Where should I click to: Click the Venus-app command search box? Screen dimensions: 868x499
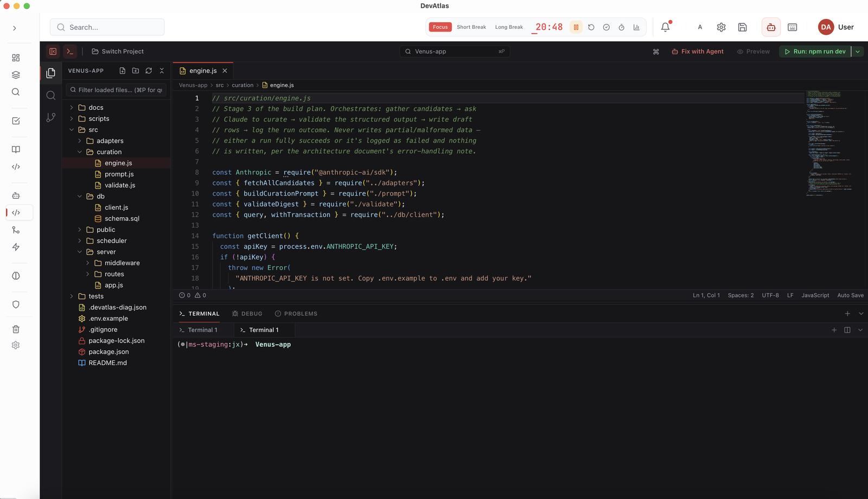(x=455, y=52)
